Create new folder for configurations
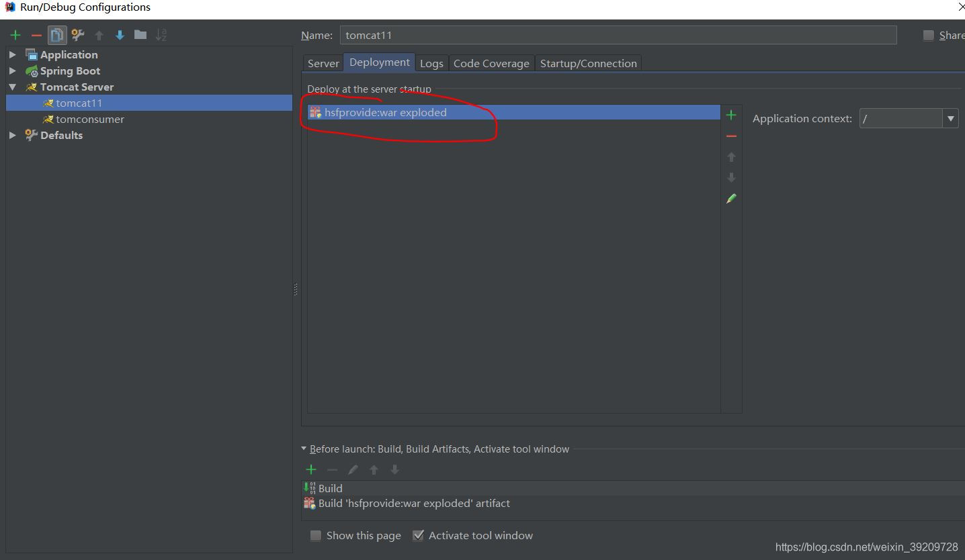The height and width of the screenshot is (560, 965). tap(140, 34)
